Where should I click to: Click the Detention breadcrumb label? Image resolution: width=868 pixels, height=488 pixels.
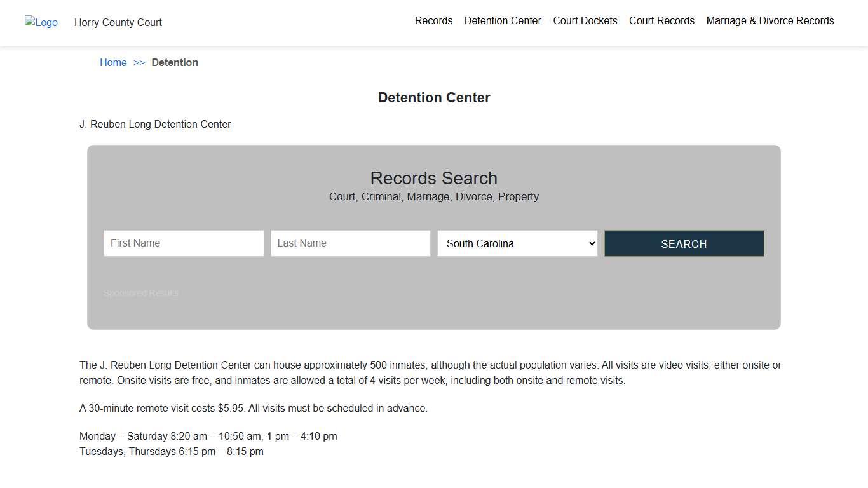175,62
